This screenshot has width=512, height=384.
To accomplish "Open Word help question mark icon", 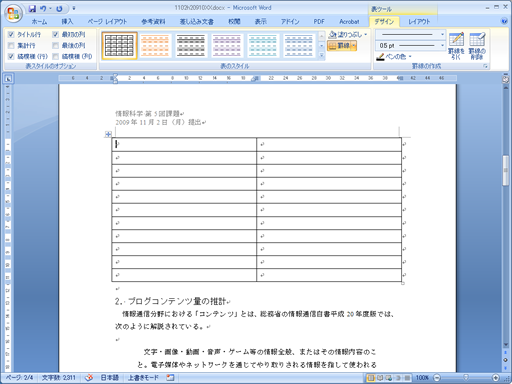I will coord(504,21).
